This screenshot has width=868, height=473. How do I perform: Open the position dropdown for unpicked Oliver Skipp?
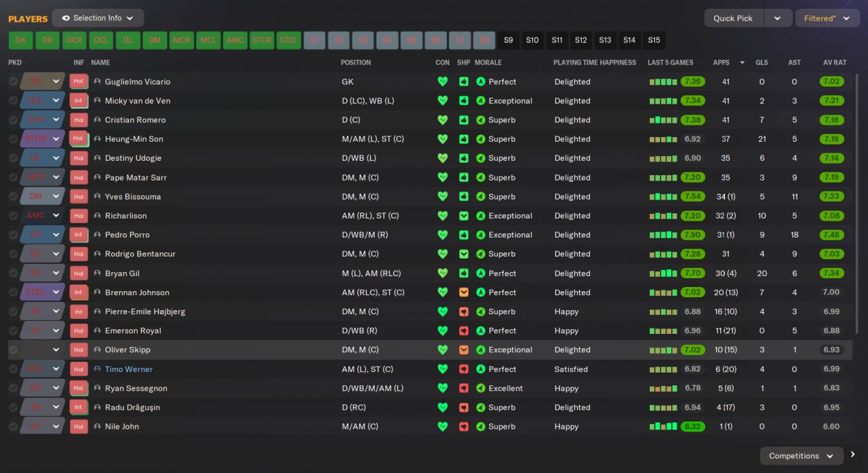pyautogui.click(x=42, y=350)
